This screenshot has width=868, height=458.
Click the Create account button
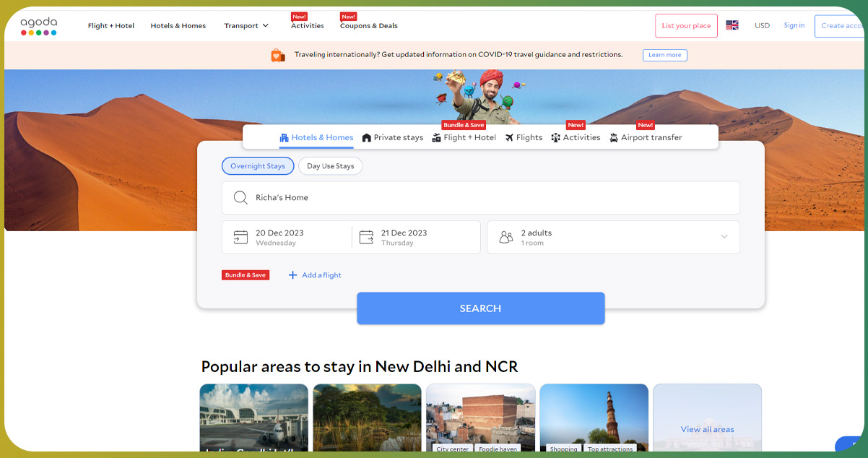coord(839,26)
